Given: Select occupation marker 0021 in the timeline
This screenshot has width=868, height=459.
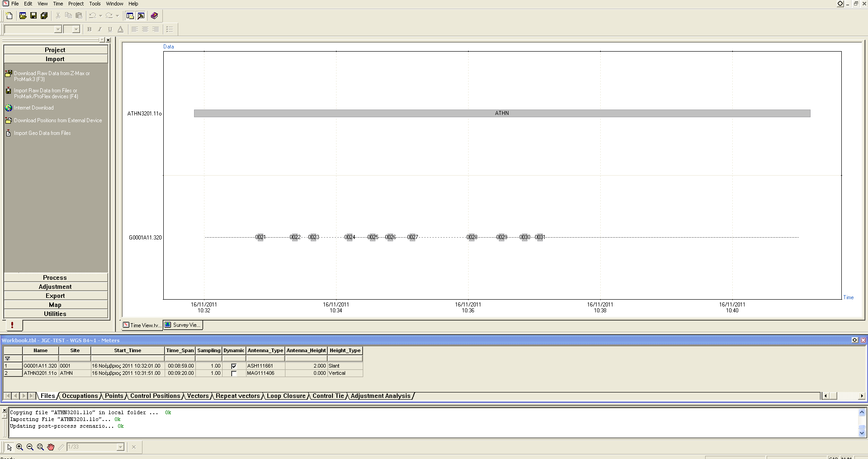Looking at the screenshot, I should [x=261, y=237].
